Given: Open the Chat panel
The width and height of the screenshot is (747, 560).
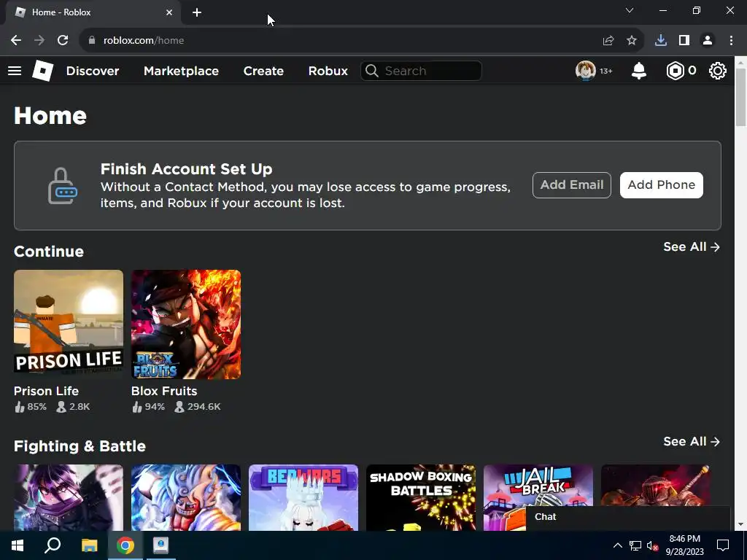Looking at the screenshot, I should point(628,517).
